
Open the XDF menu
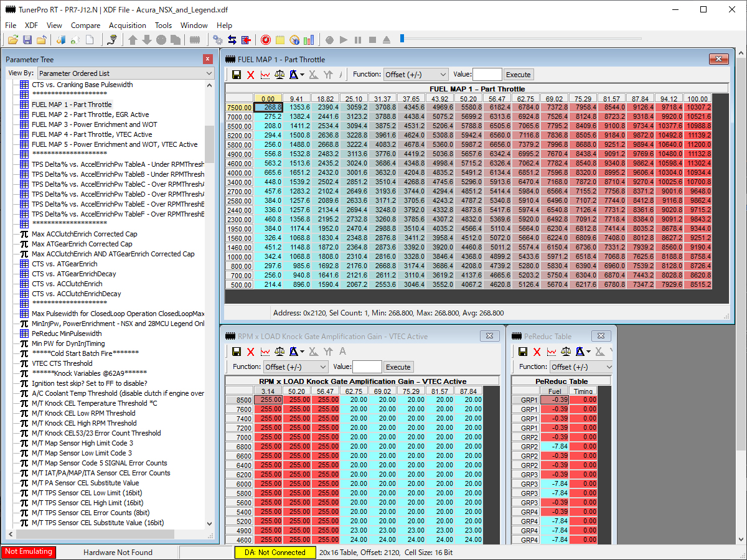point(31,26)
